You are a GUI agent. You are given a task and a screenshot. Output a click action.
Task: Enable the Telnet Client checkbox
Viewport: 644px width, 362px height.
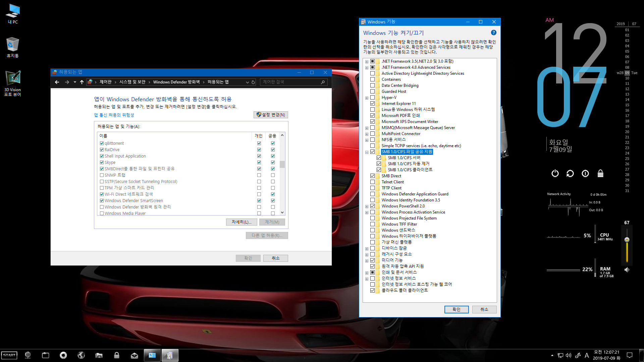(x=372, y=182)
